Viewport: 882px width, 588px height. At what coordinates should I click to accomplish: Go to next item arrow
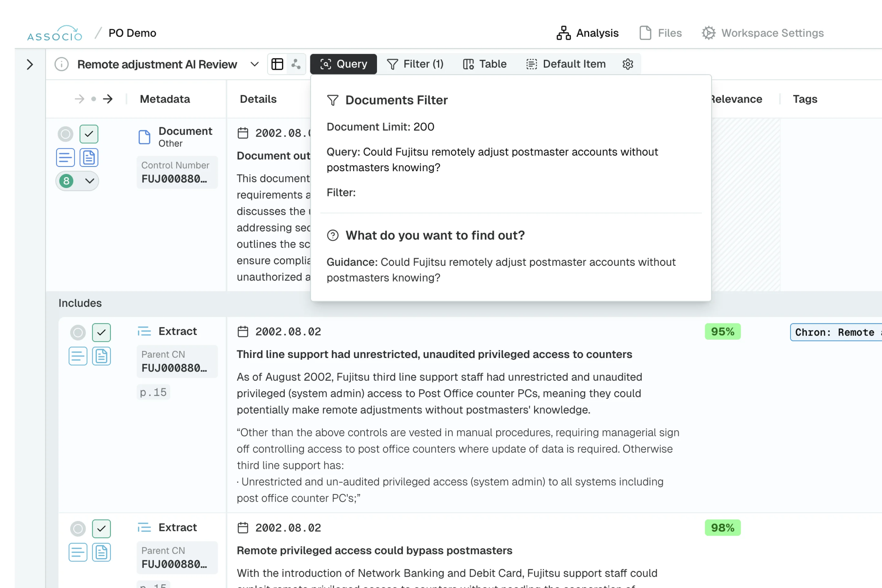108,99
